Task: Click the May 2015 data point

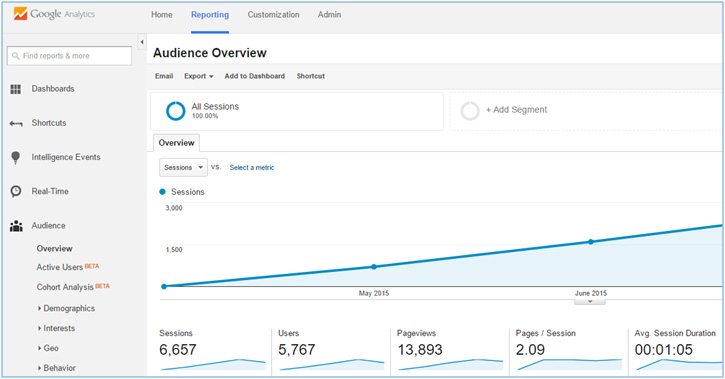Action: pos(374,267)
